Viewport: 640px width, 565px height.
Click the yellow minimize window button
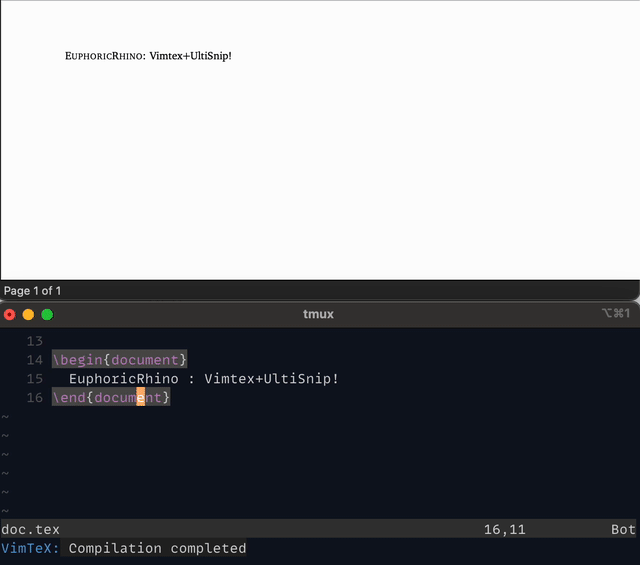tap(28, 314)
